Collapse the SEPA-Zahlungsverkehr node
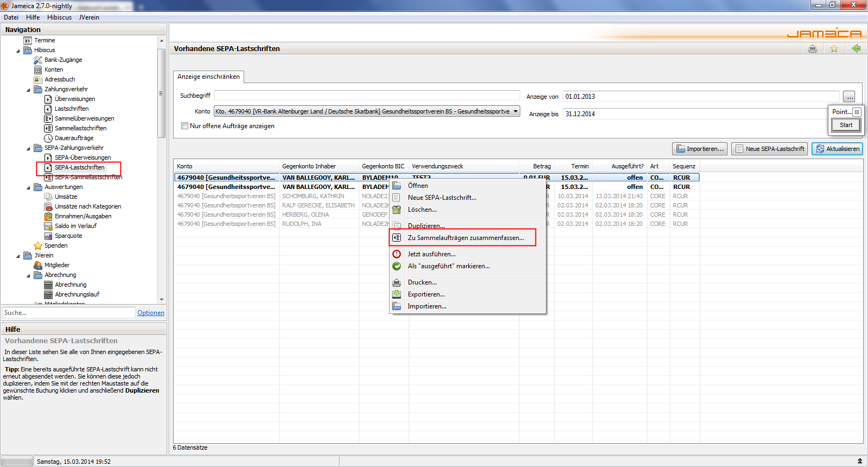 28,148
